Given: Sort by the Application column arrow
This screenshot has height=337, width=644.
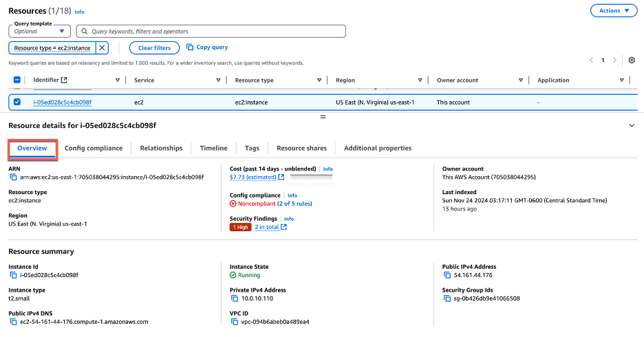Looking at the screenshot, I should click(x=621, y=80).
